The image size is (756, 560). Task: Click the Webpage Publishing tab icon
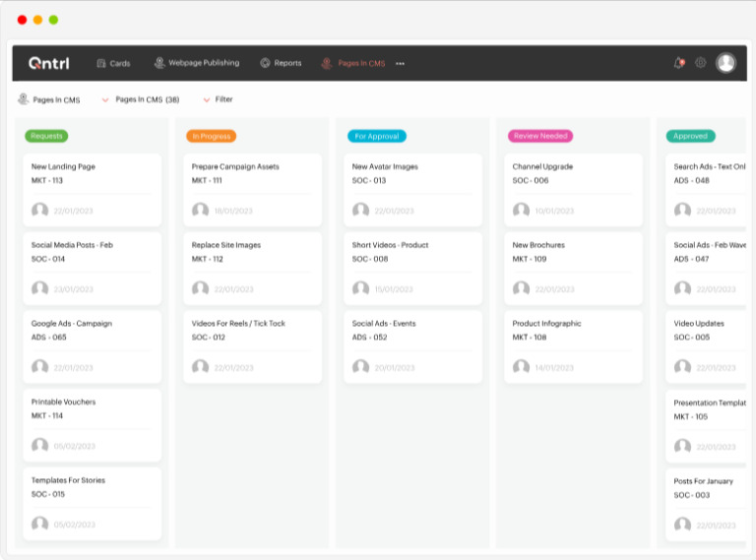(159, 63)
